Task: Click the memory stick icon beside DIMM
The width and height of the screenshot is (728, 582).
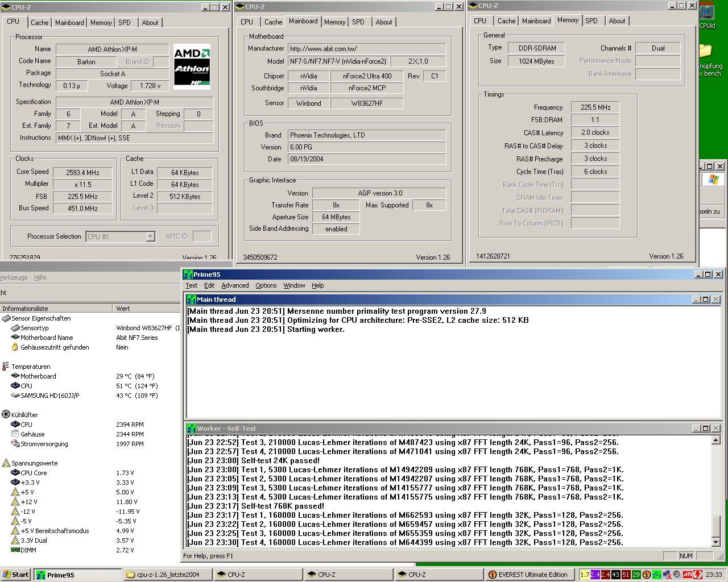Action: click(x=15, y=550)
